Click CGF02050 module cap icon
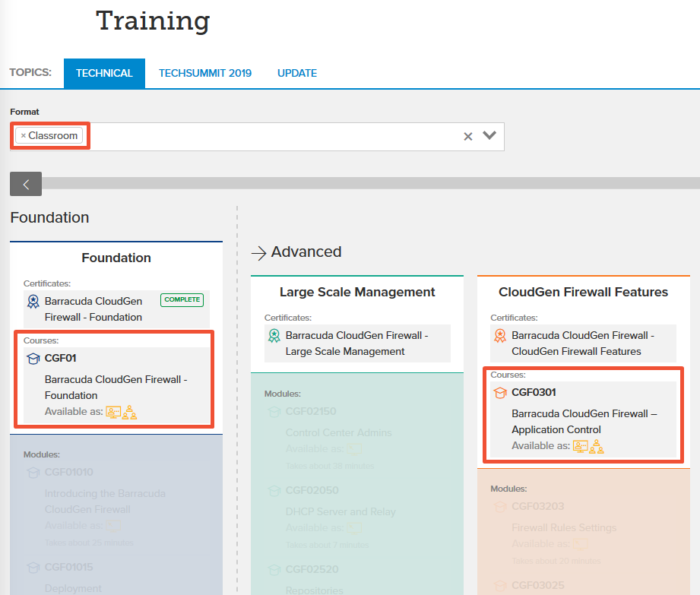 274,491
